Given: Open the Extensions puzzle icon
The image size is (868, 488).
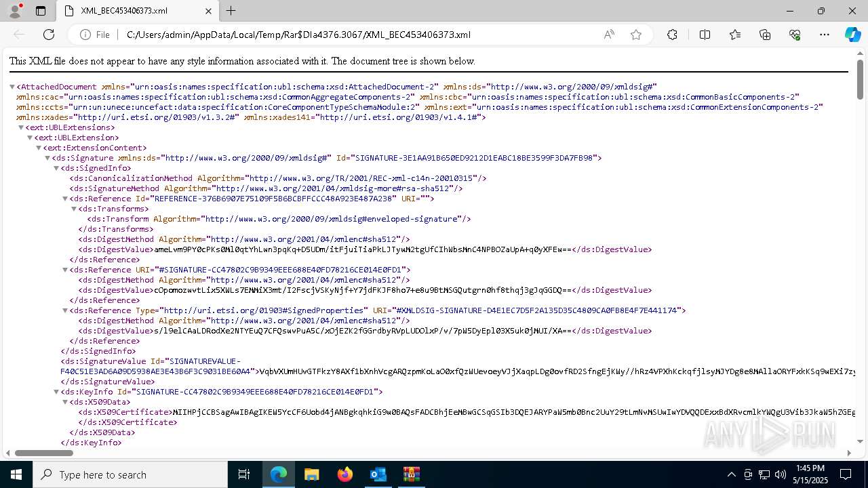Looking at the screenshot, I should point(672,35).
